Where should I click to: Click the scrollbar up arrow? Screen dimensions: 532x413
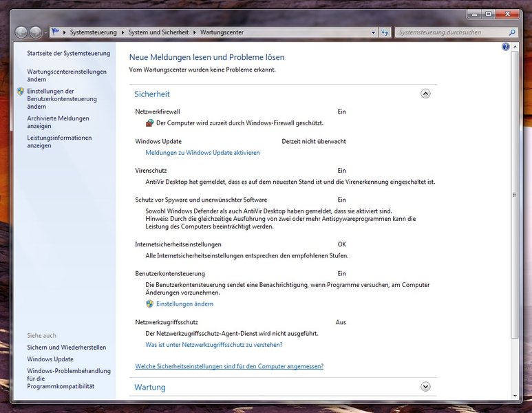515,47
